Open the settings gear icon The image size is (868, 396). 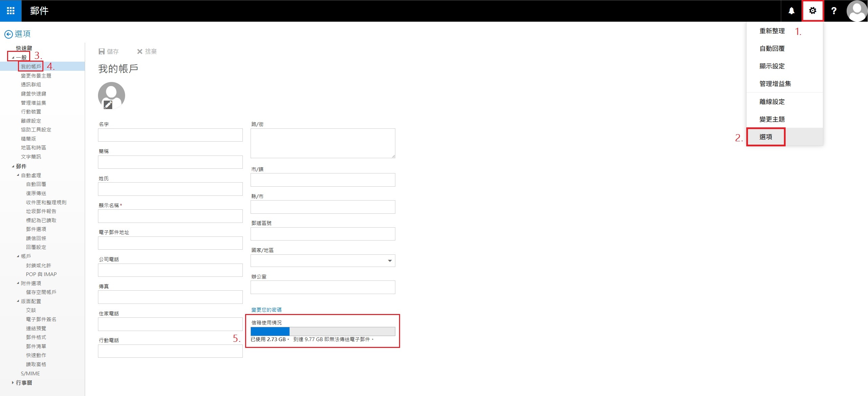click(812, 11)
